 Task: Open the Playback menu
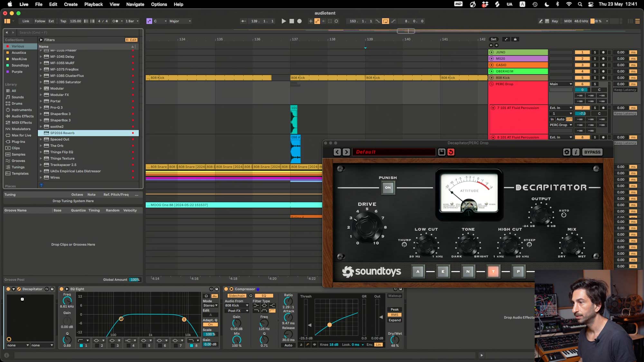click(93, 4)
